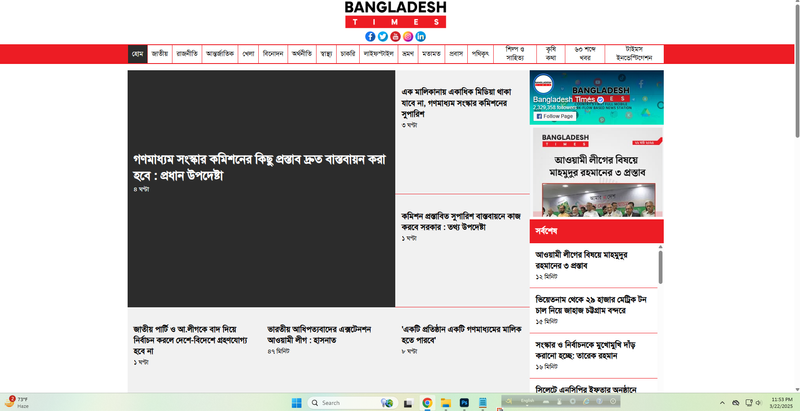Open the volume control tray icon
The width and height of the screenshot is (800, 411).
(x=758, y=403)
